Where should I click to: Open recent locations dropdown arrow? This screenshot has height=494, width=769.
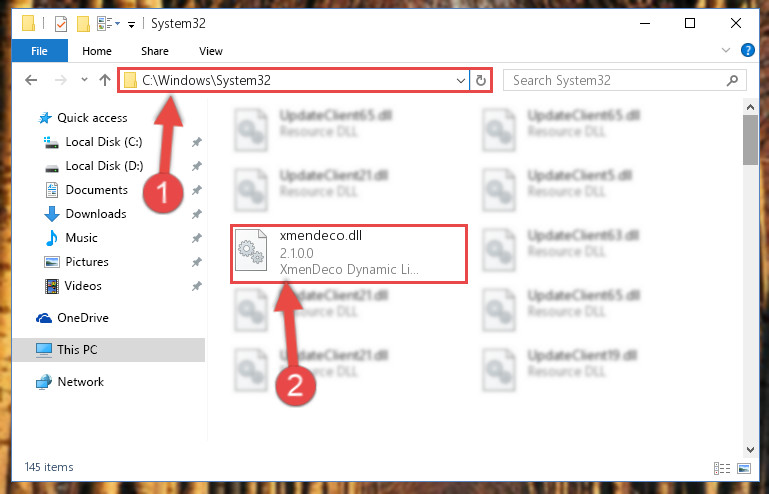tap(84, 79)
